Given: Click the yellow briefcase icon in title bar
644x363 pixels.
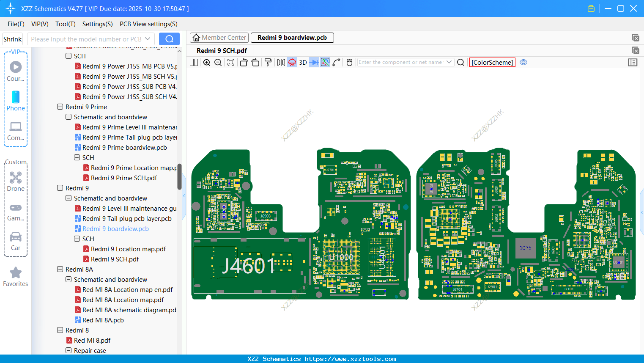Looking at the screenshot, I should click(591, 8).
